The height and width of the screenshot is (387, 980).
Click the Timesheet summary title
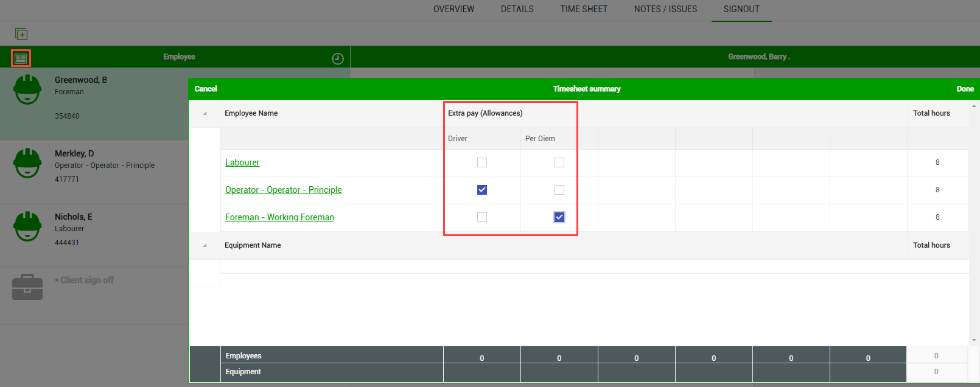587,89
